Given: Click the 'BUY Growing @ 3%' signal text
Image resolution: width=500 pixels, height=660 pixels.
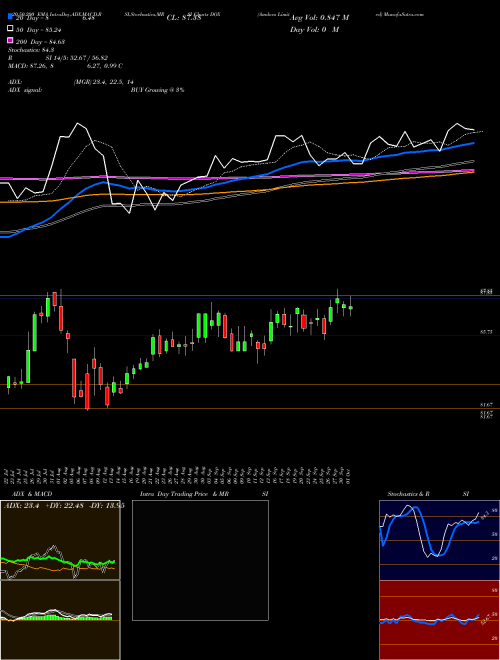Looking at the screenshot, I should [157, 90].
